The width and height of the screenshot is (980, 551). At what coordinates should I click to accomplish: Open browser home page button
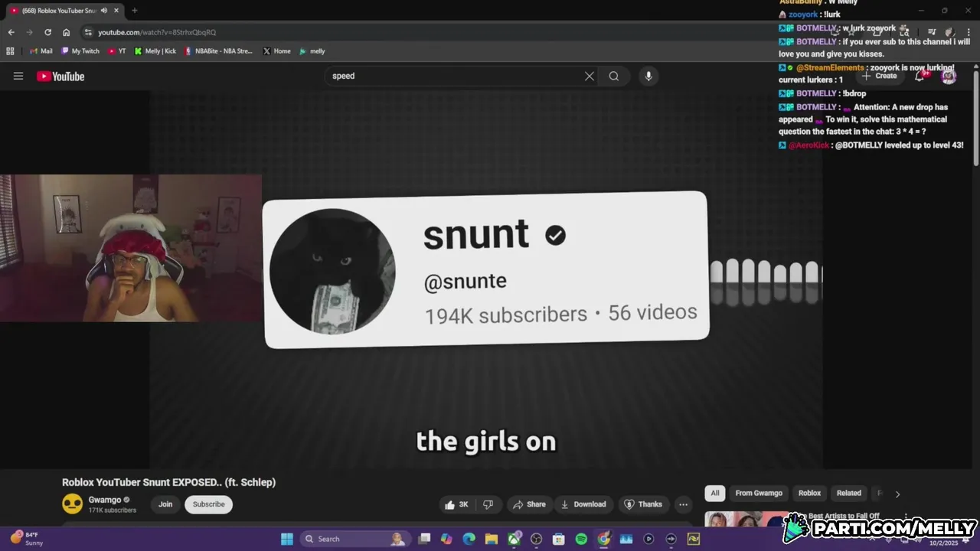[67, 32]
